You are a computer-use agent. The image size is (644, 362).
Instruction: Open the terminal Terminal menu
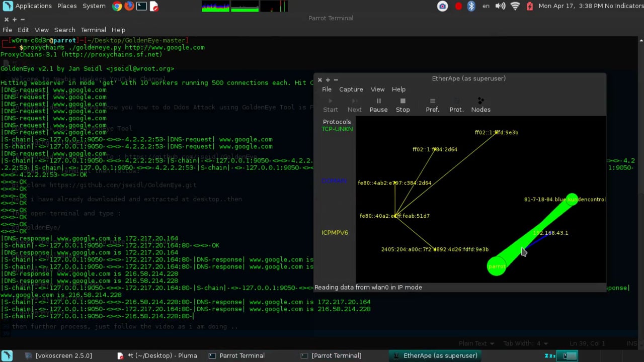(x=93, y=30)
